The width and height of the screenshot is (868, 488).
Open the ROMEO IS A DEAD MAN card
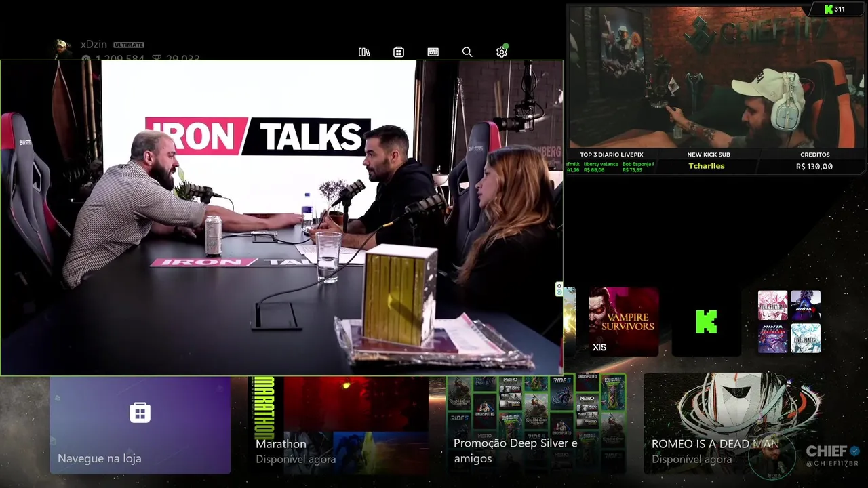click(x=734, y=425)
